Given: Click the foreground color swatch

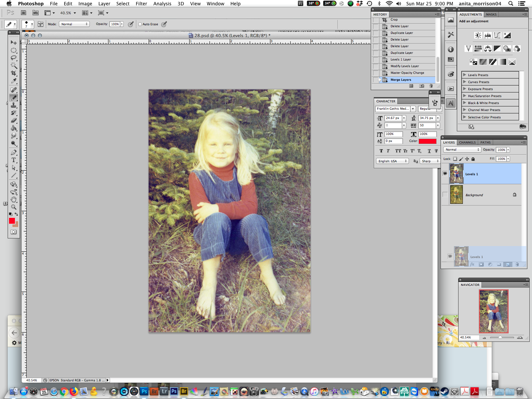Looking at the screenshot, I should (12, 221).
